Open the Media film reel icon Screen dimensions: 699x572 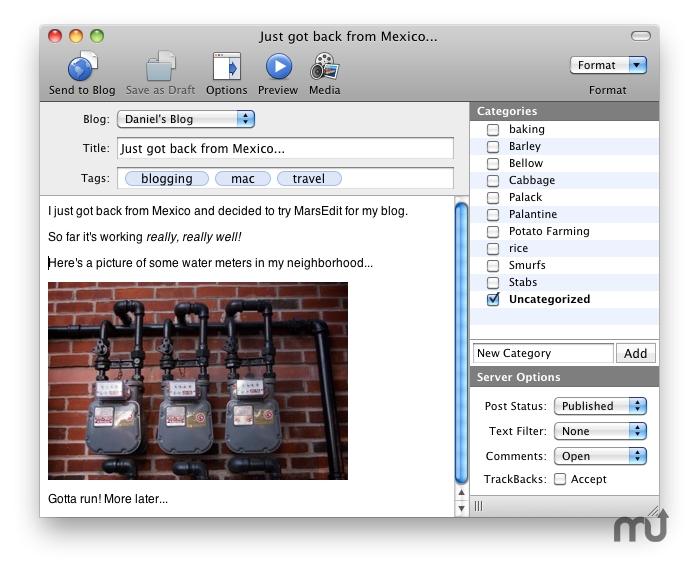tap(324, 67)
